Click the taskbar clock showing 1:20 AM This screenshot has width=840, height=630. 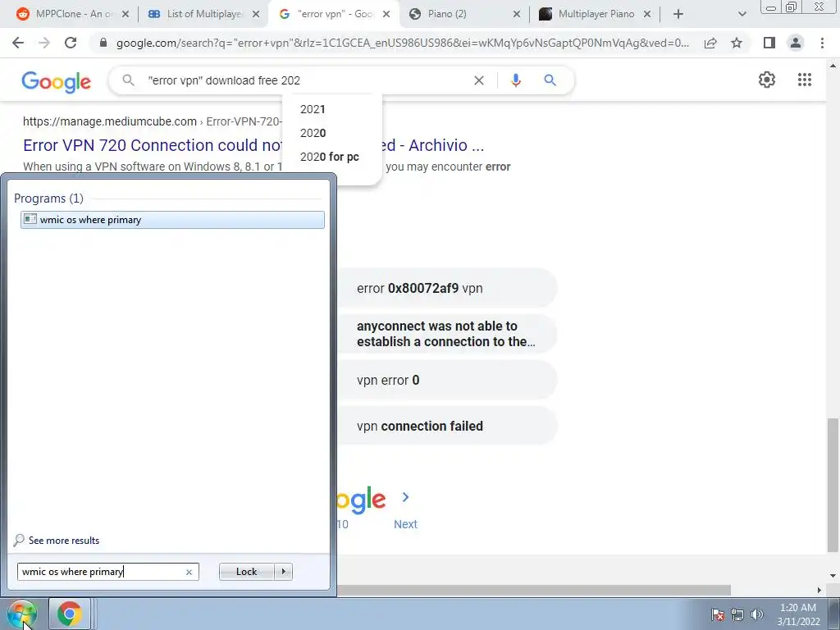point(798,614)
